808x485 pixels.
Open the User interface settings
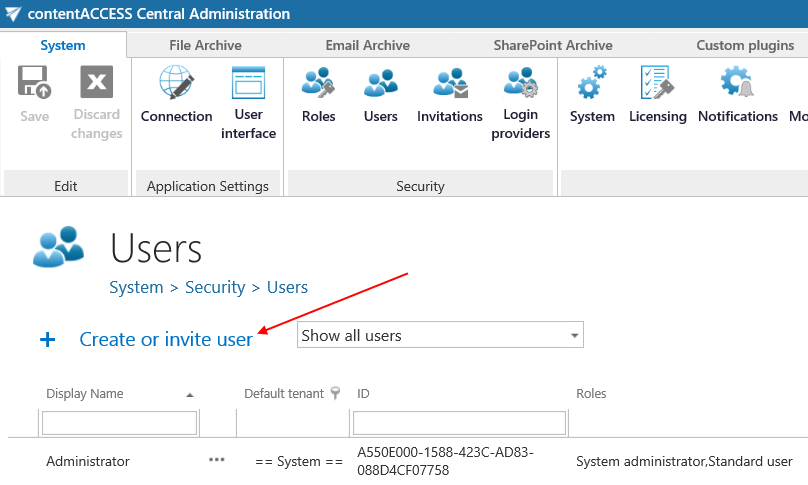coord(248,84)
